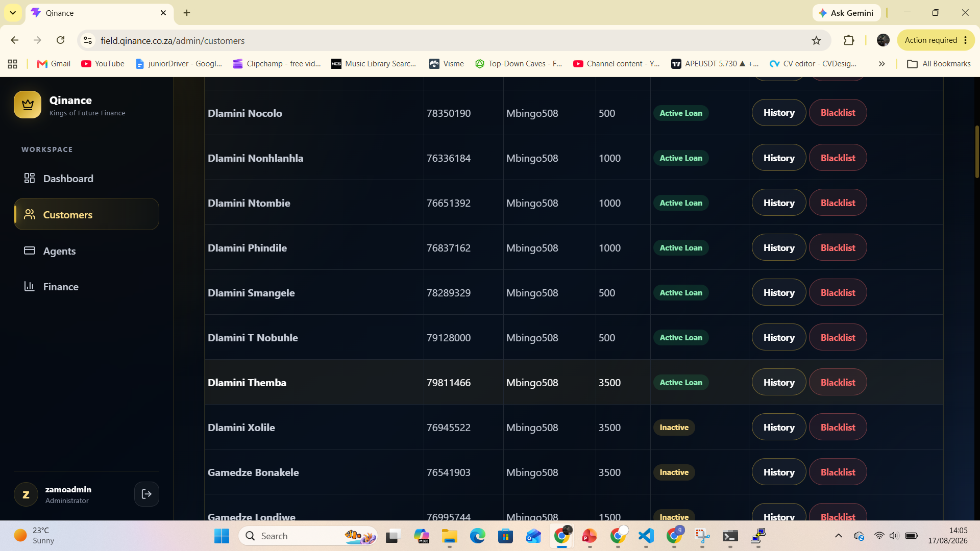980x551 pixels.
Task: Blacklist customer Dlamini Nocolo
Action: [838, 113]
